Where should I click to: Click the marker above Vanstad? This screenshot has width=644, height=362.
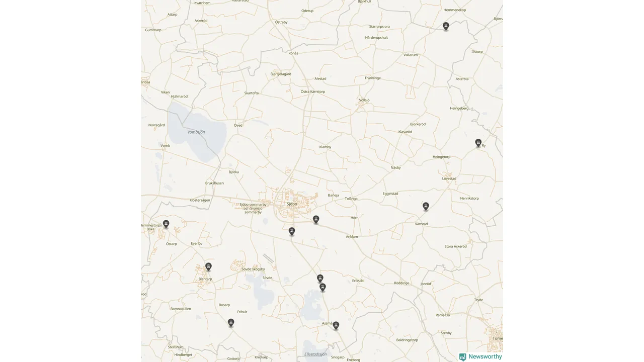pos(426,206)
